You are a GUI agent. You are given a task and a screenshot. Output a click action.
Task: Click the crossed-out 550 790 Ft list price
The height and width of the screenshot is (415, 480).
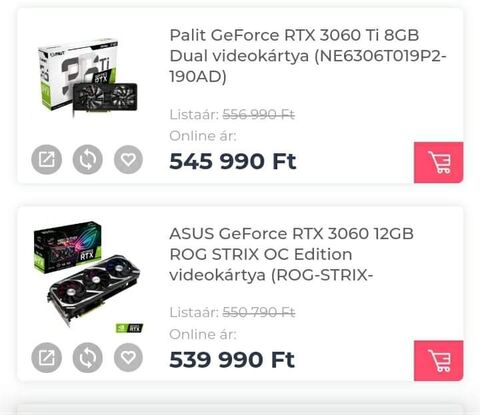point(259,313)
